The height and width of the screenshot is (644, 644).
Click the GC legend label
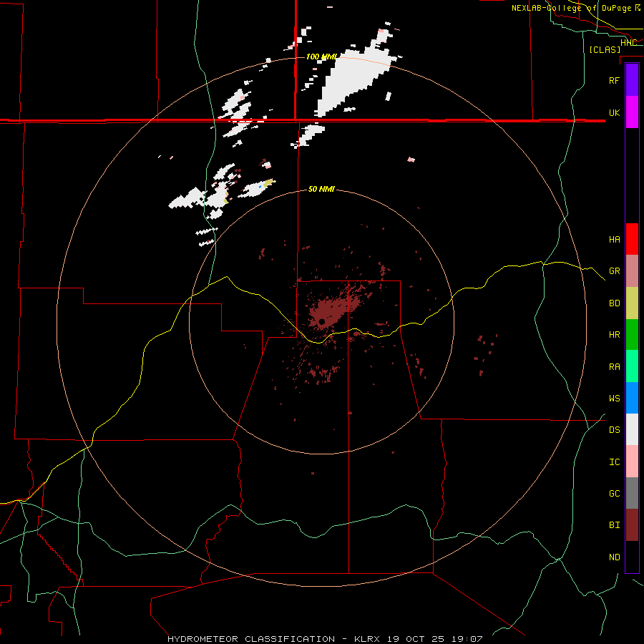coord(614,494)
